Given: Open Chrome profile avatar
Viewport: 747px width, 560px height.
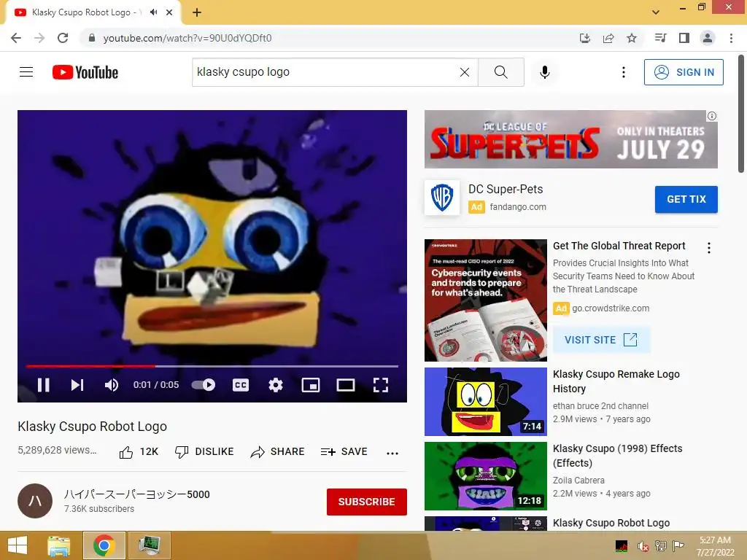Looking at the screenshot, I should [x=708, y=38].
